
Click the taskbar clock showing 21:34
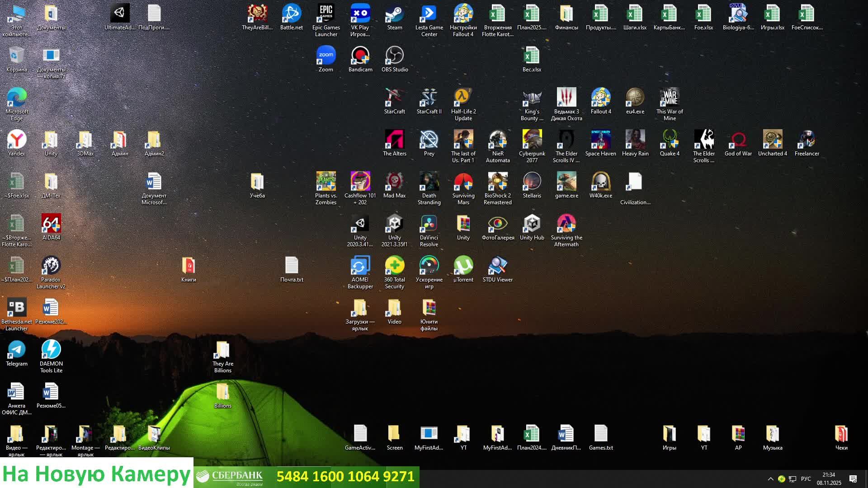click(x=829, y=479)
